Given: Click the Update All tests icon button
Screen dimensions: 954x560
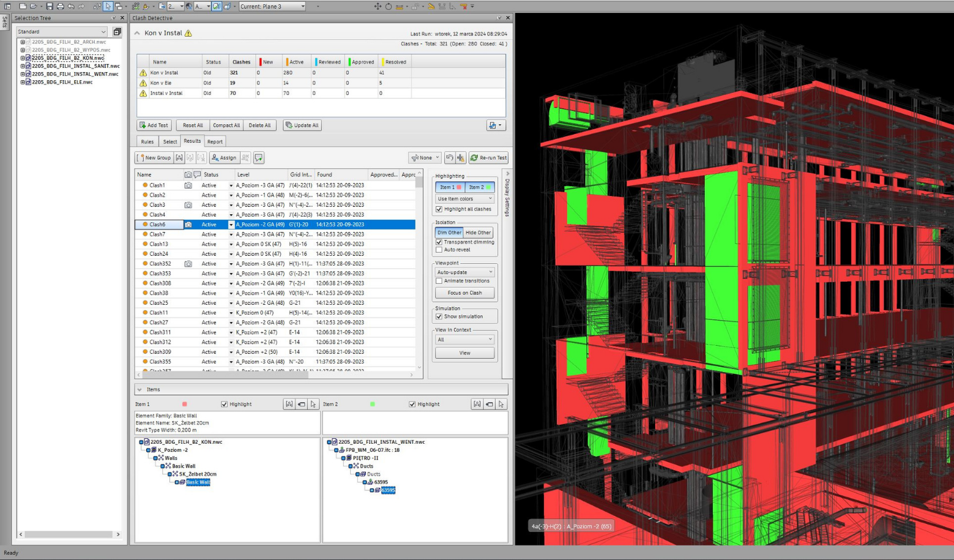Looking at the screenshot, I should coord(289,125).
